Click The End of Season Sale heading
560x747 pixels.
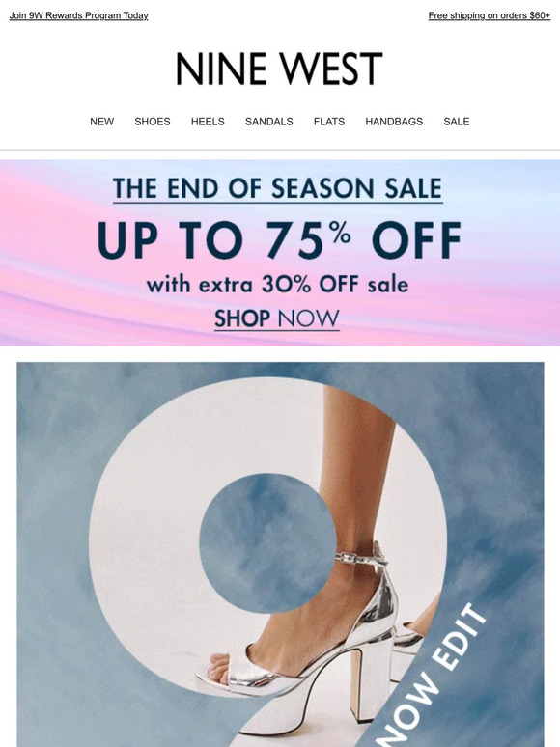[x=278, y=188]
